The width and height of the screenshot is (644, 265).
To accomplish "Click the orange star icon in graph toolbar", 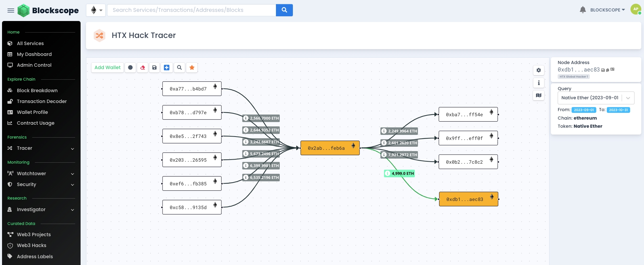I will pos(192,68).
